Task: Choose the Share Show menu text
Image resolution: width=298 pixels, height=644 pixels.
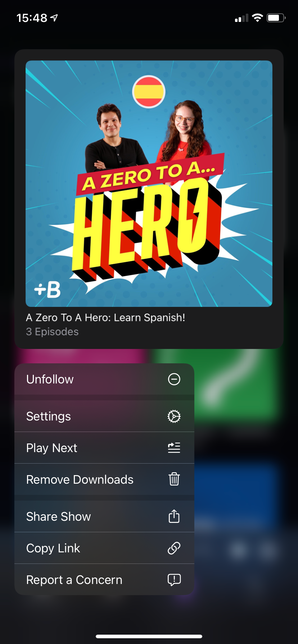Action: 59,516
